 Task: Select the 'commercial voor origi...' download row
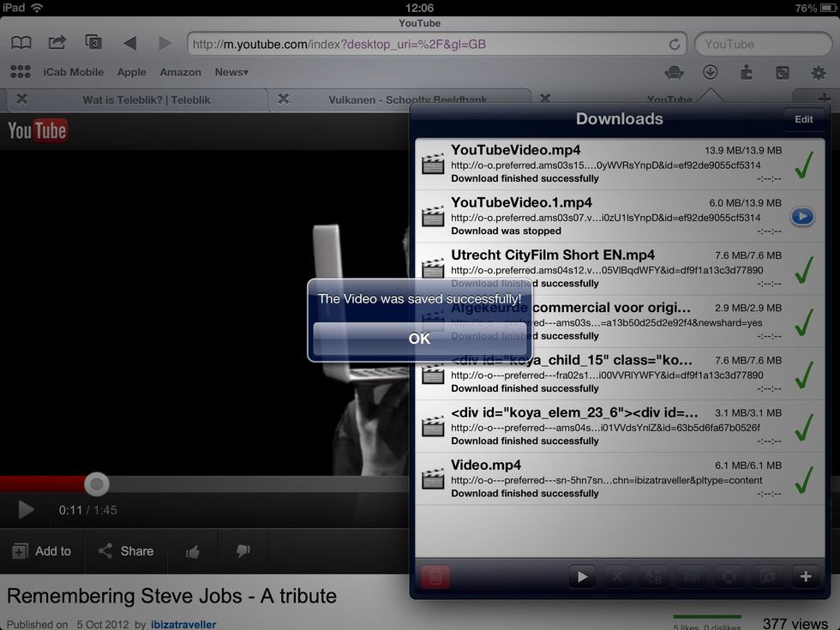click(620, 321)
